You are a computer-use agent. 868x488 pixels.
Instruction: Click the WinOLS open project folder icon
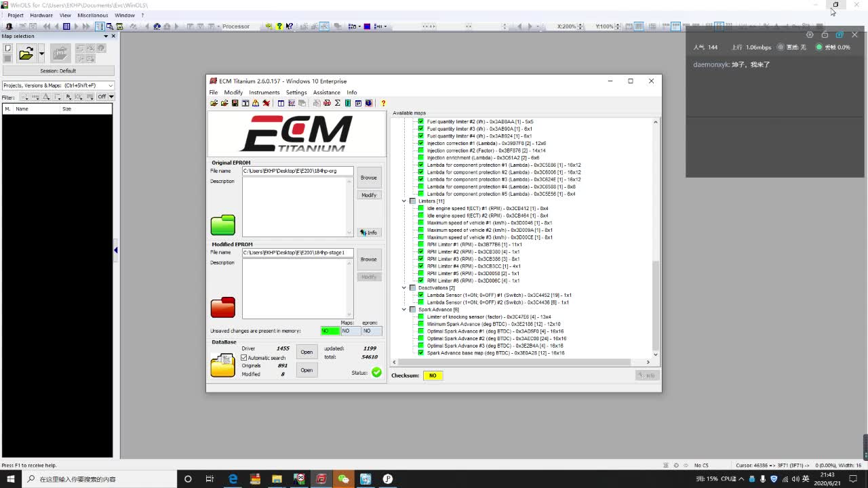[26, 54]
